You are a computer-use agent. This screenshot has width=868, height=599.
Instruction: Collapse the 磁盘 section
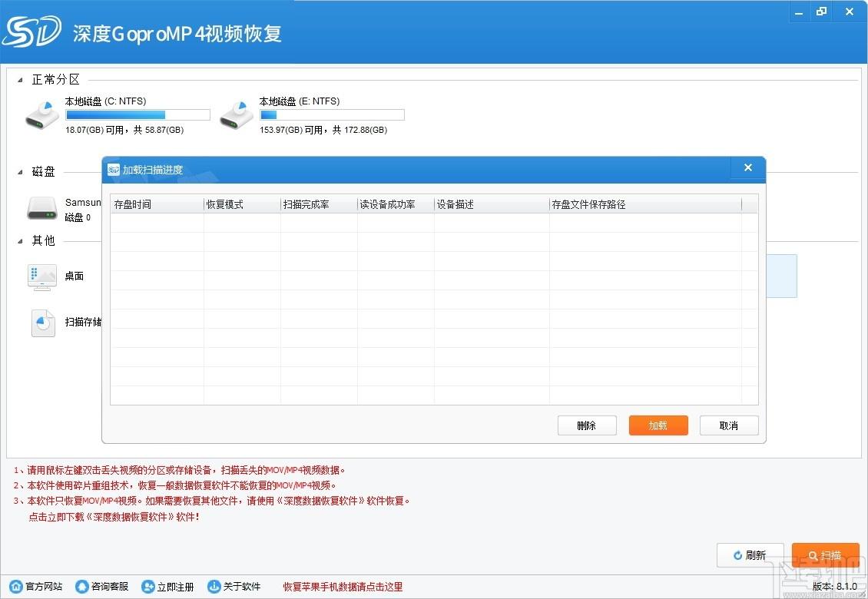pos(20,172)
